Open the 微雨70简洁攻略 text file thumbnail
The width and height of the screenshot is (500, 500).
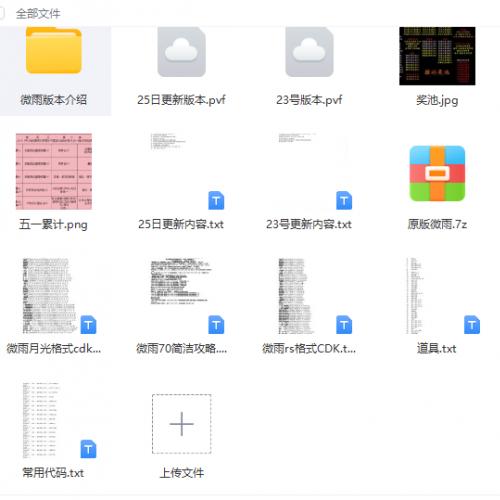pos(181,281)
